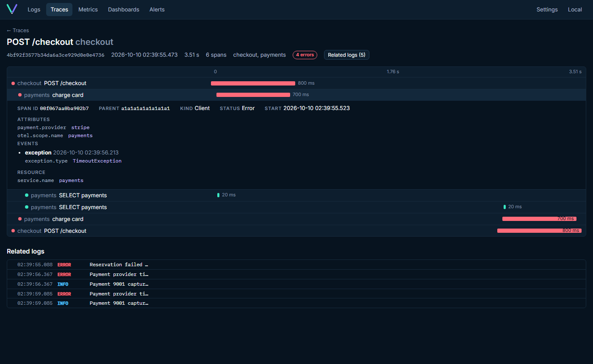Image resolution: width=593 pixels, height=364 pixels.
Task: Click the 3.51 s timeline axis label
Action: 575,72
